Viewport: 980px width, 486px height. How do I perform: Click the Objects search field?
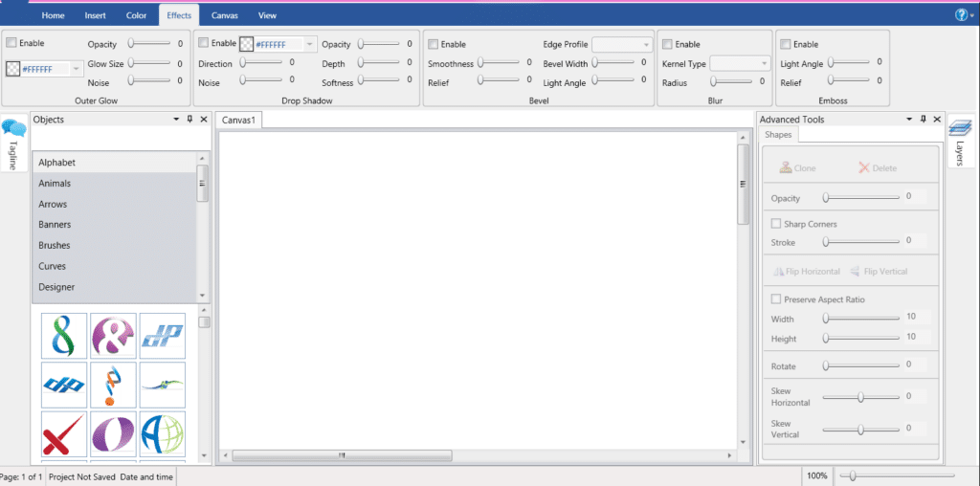(x=120, y=138)
